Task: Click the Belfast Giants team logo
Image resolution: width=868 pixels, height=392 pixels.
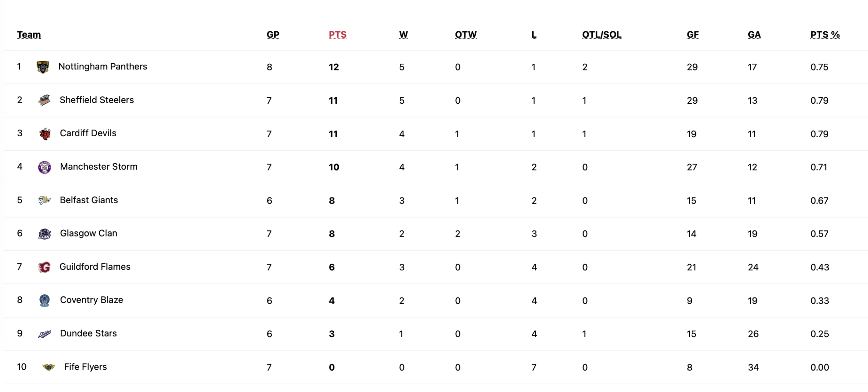Action: (x=44, y=200)
